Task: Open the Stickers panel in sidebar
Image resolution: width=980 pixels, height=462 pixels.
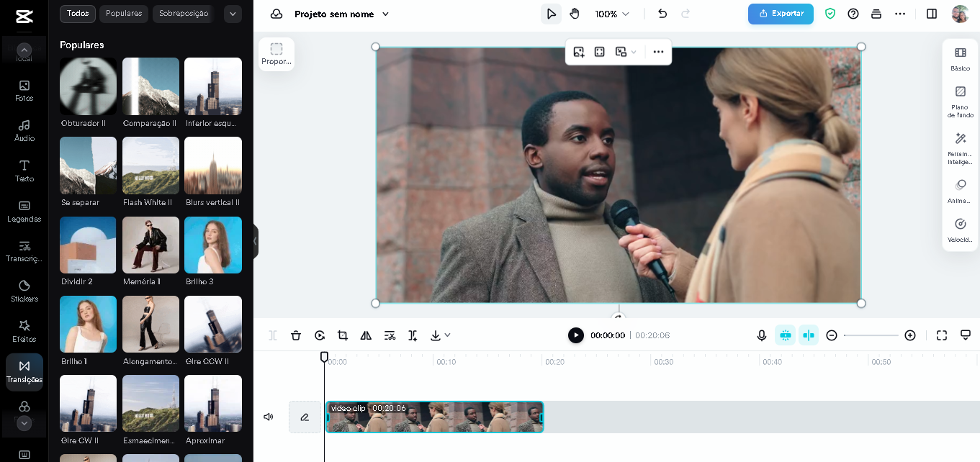Action: (24, 291)
